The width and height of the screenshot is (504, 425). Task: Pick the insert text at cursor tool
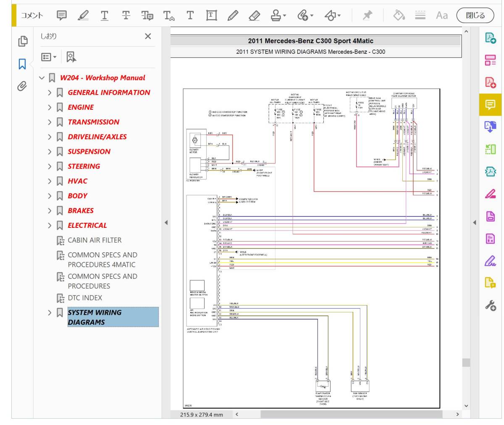[169, 16]
